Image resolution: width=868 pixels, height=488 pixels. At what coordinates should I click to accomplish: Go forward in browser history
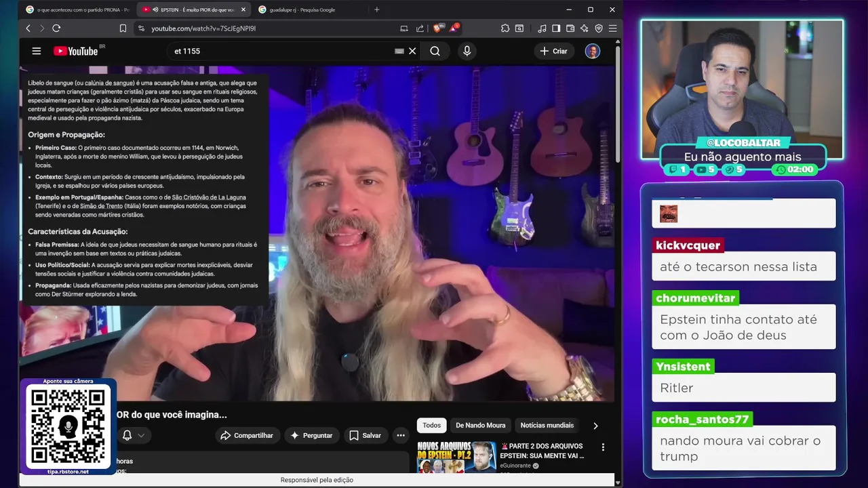[41, 28]
